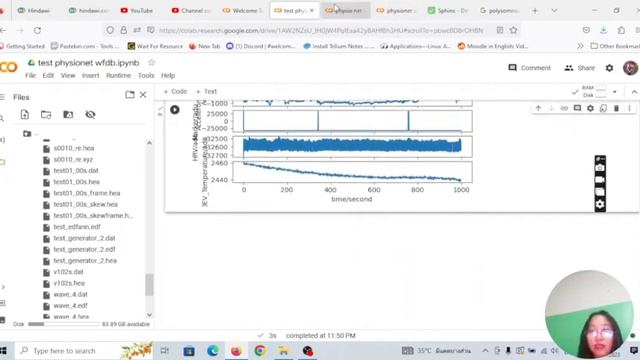This screenshot has width=640, height=360.
Task: Open the Insert menu
Action: coord(91,76)
